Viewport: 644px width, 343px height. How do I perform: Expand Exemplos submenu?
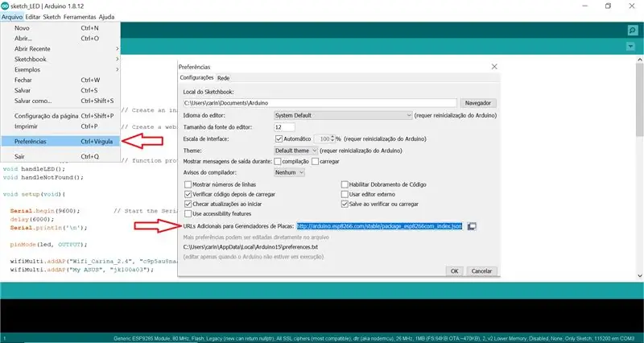point(60,69)
